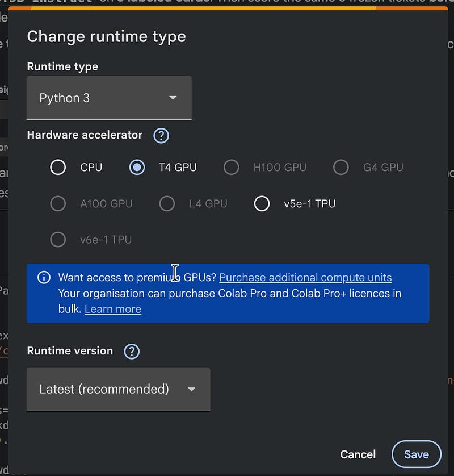The width and height of the screenshot is (454, 476).
Task: Save the runtime type settings
Action: [417, 454]
